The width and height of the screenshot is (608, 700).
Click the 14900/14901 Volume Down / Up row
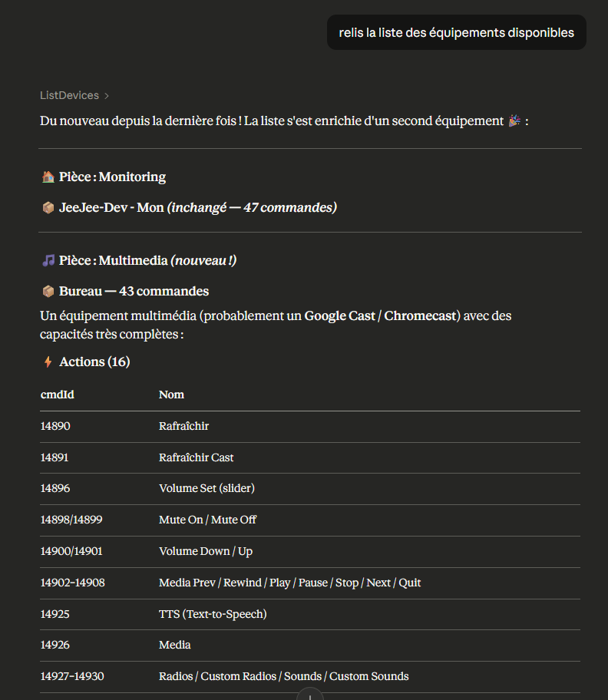click(x=310, y=552)
